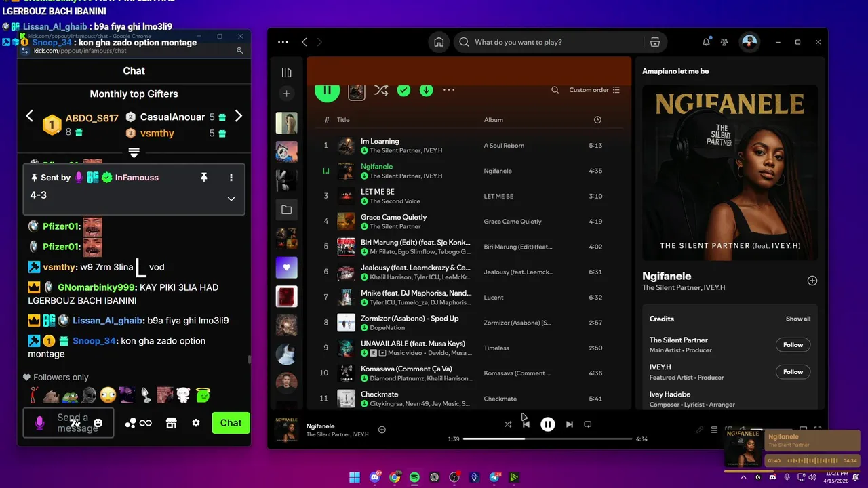868x488 pixels.
Task: Skip to next track
Action: click(570, 424)
